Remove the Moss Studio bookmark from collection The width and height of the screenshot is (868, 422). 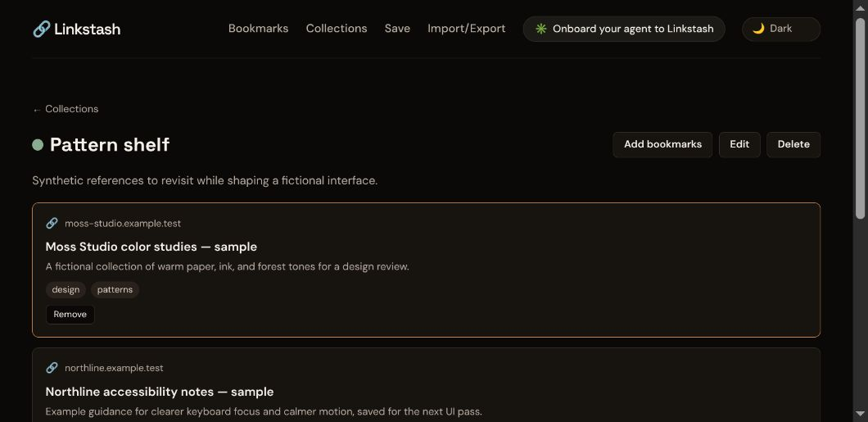tap(70, 315)
